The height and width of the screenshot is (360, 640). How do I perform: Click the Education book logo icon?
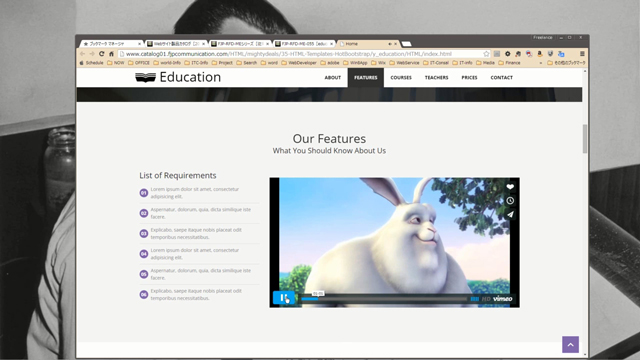tap(145, 77)
